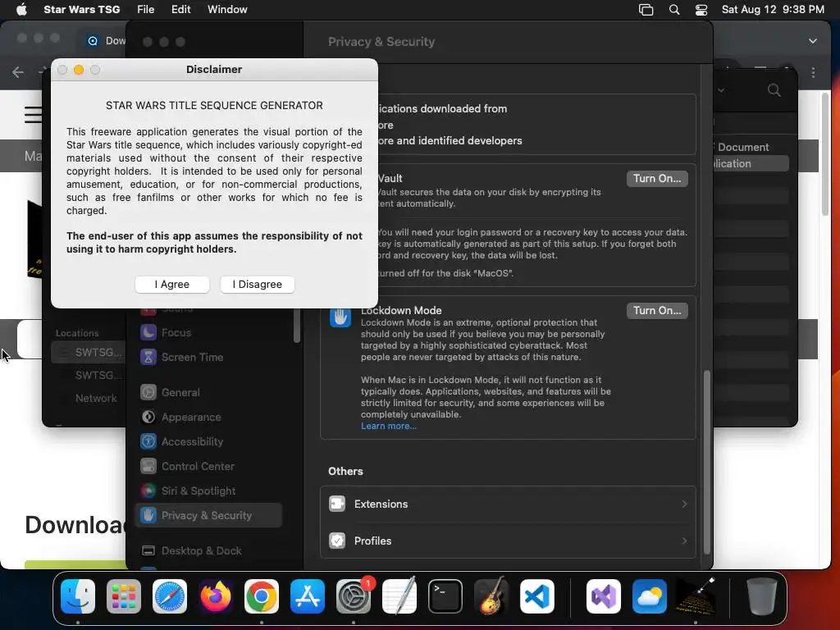Click the Extensions icon in Others
The width and height of the screenshot is (840, 630).
point(337,504)
